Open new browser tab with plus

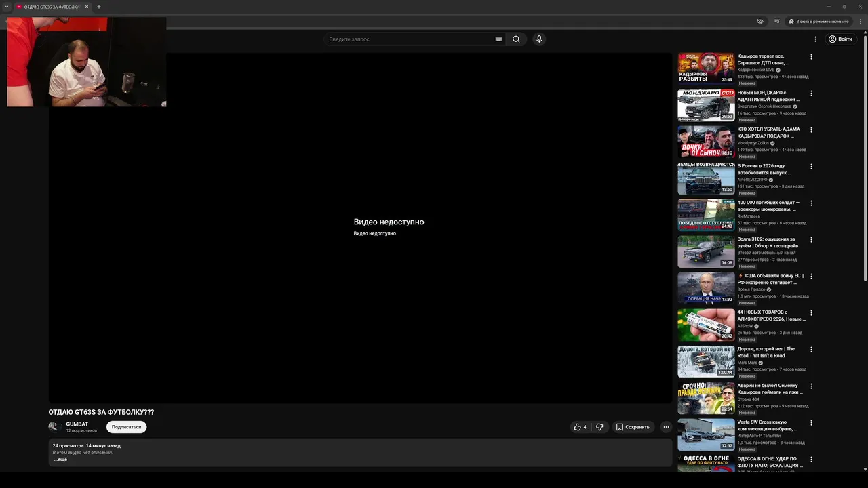pos(98,7)
